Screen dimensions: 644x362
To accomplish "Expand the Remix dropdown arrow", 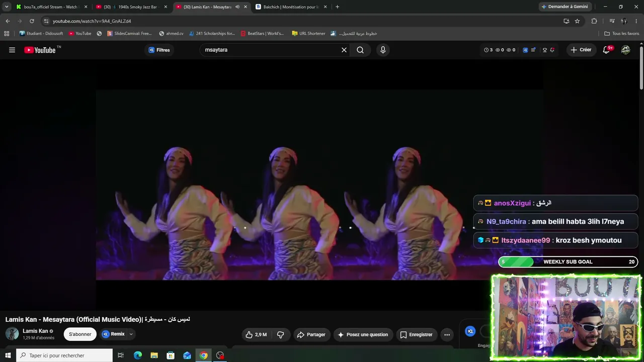I will tap(131, 334).
